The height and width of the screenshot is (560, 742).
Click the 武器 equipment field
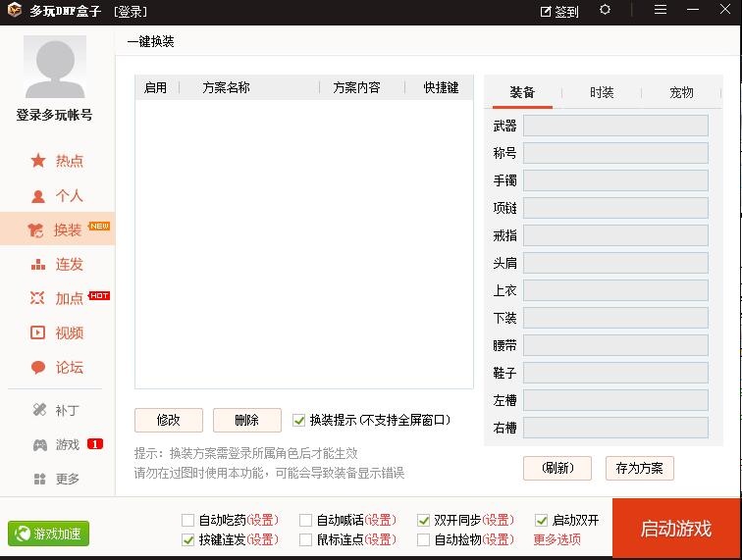click(x=615, y=126)
